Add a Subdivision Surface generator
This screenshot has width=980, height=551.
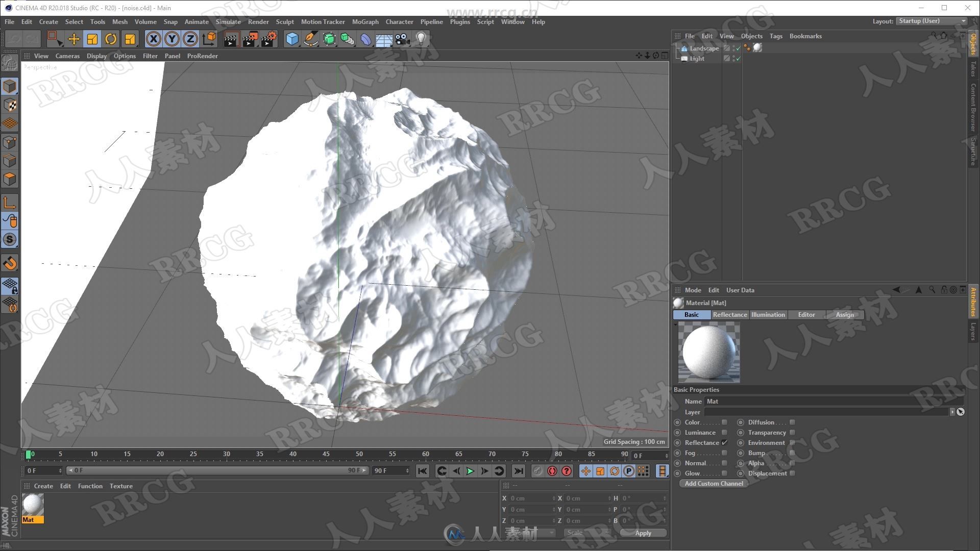click(329, 39)
